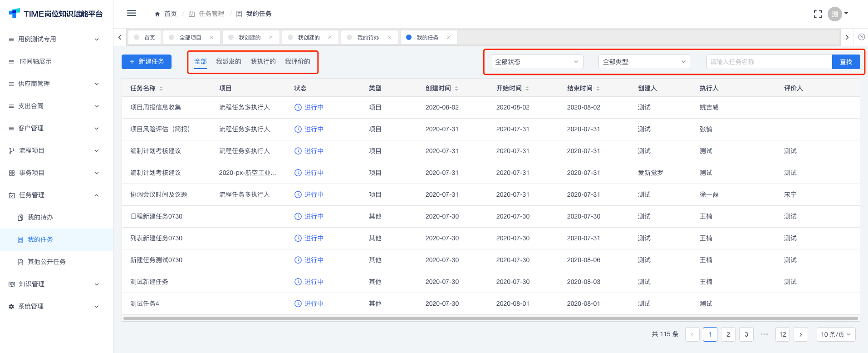
Task: Close the 全部项目 tab
Action: [211, 38]
